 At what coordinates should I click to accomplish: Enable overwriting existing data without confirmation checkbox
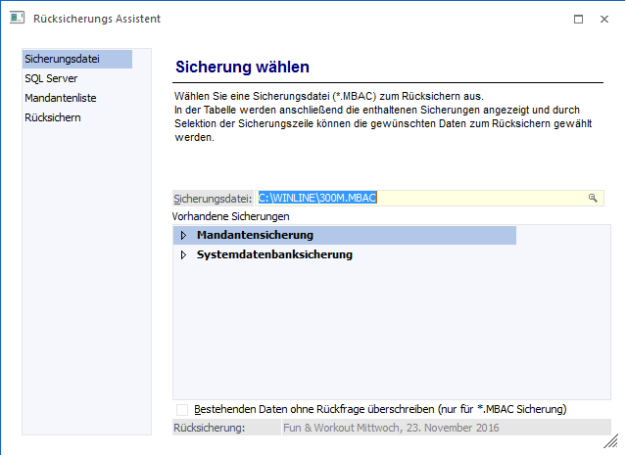[x=181, y=410]
